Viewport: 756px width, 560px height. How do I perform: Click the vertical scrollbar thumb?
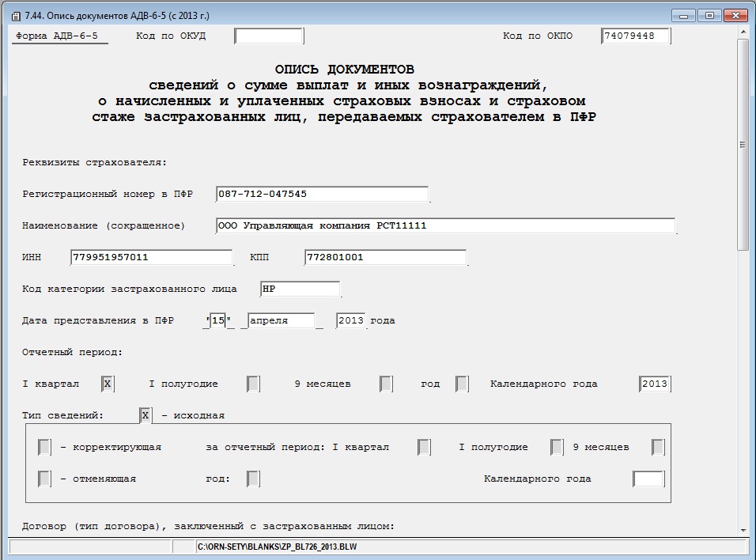point(743,145)
